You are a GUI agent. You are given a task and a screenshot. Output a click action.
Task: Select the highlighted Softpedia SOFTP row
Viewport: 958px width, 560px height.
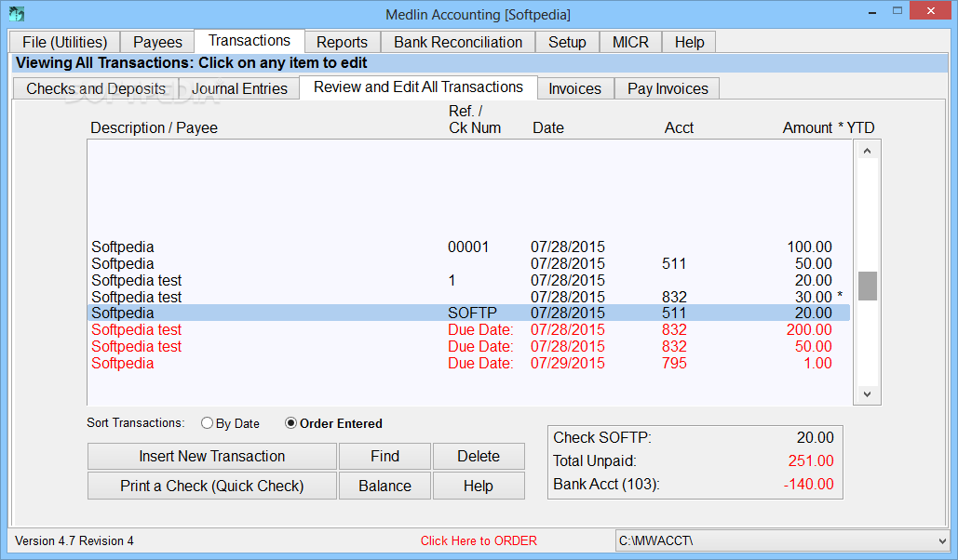(468, 313)
